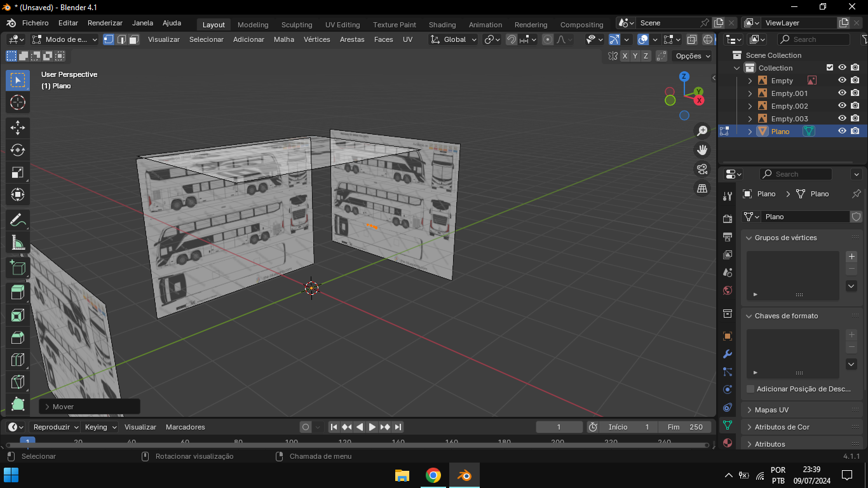This screenshot has height=488, width=868.
Task: Hide the Plano object in viewport
Action: point(842,132)
